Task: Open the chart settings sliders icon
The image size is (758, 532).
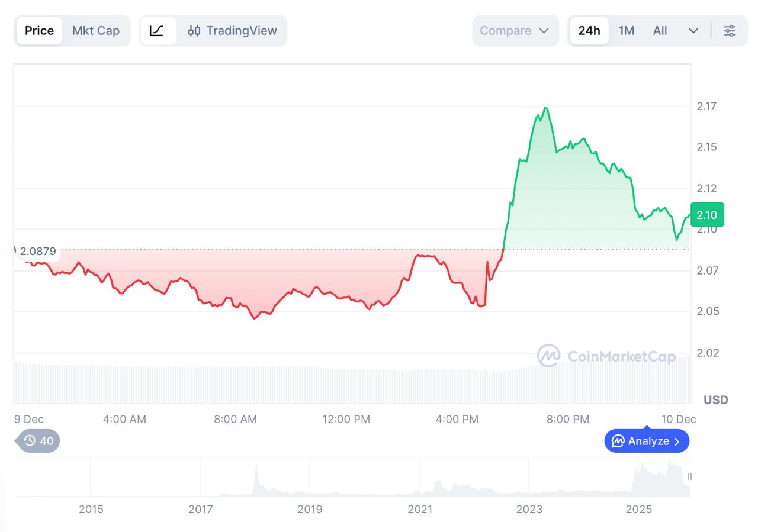Action: pyautogui.click(x=730, y=31)
